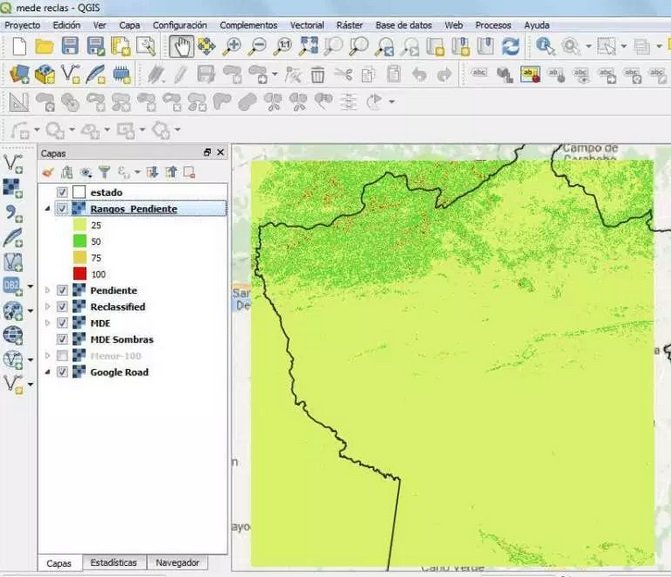
Task: Enable the Menor-100 layer checkbox
Action: pyautogui.click(x=63, y=356)
